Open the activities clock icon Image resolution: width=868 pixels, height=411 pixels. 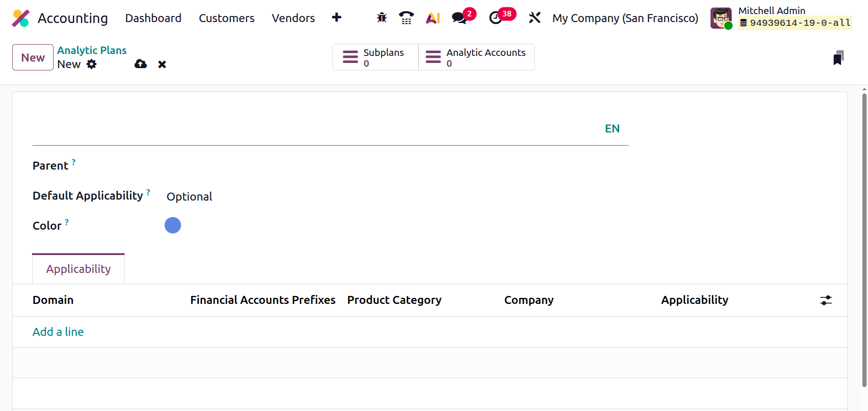coord(496,18)
